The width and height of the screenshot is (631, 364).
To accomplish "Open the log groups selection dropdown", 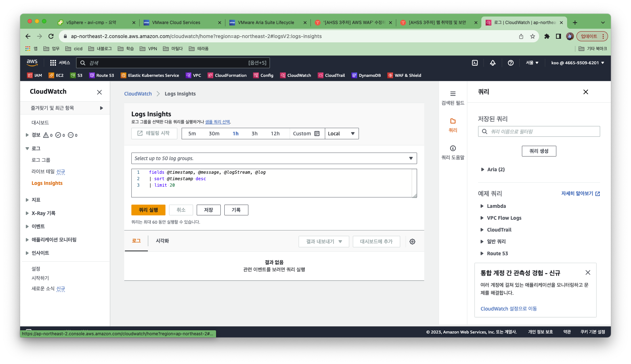I will click(274, 158).
